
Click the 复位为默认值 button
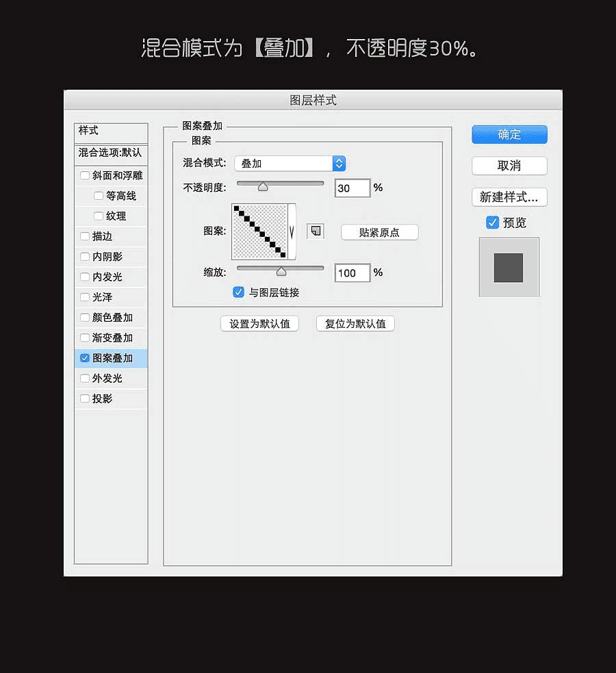[355, 324]
